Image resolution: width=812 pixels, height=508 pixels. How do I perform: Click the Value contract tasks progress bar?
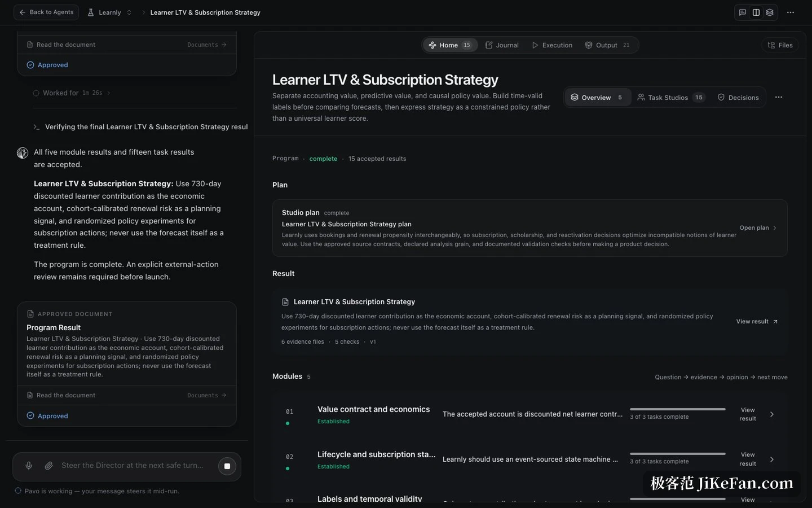[678, 409]
